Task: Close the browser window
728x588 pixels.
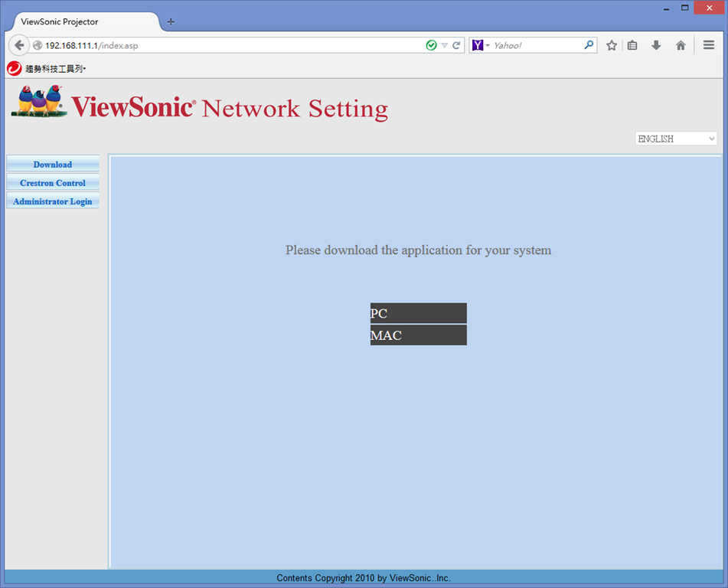Action: click(x=709, y=8)
